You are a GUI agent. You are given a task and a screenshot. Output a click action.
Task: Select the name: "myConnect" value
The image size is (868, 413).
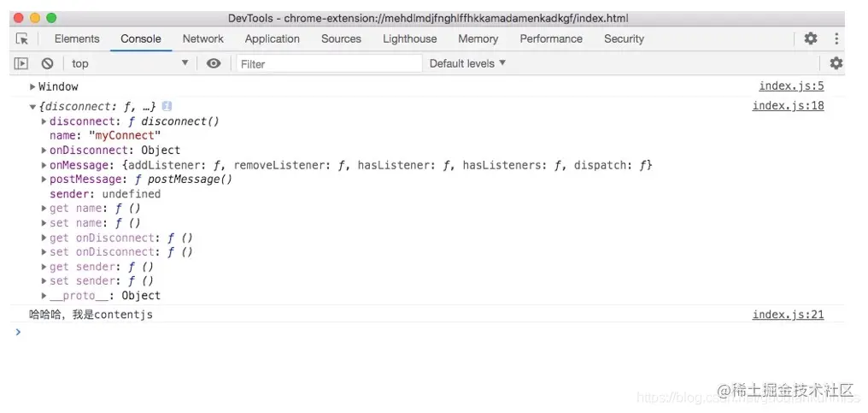click(125, 136)
